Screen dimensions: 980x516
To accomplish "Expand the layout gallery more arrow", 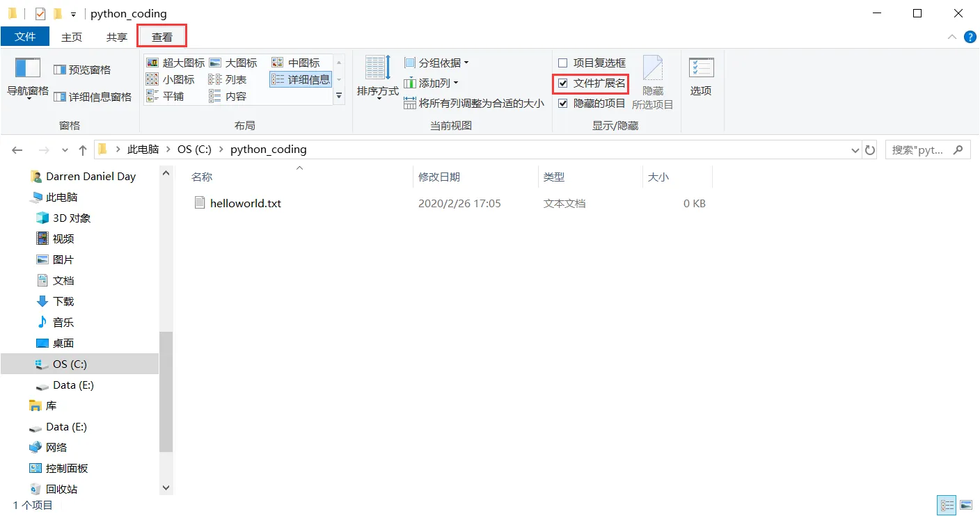I will pyautogui.click(x=339, y=96).
